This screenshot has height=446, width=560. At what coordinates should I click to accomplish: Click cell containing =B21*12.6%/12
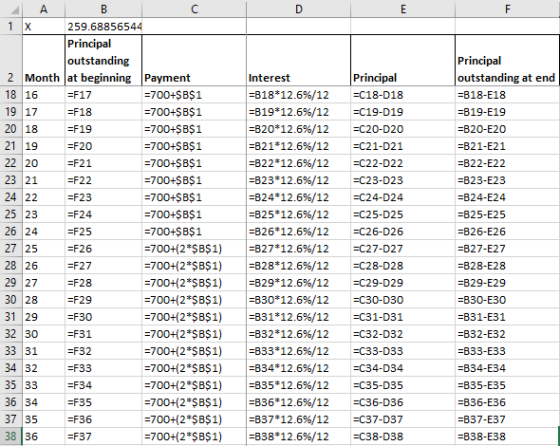pos(299,146)
